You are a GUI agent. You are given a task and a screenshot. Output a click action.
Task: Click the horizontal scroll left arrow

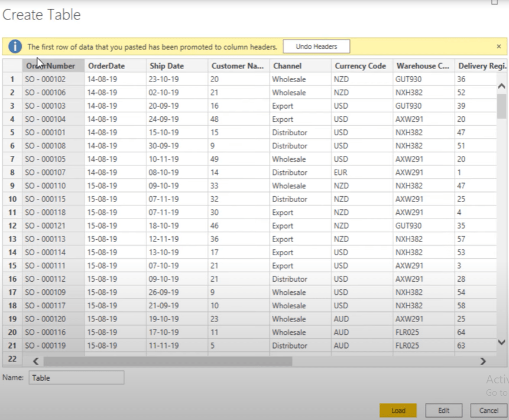click(35, 361)
